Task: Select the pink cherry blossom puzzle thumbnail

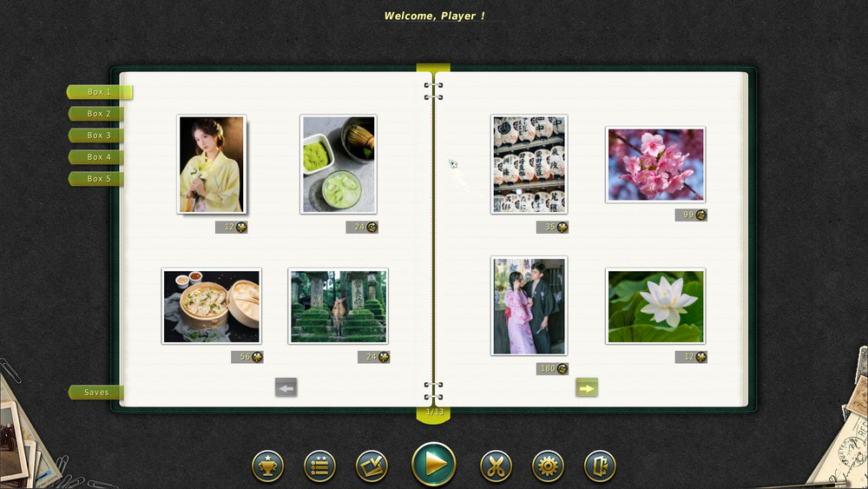Action: tap(655, 165)
